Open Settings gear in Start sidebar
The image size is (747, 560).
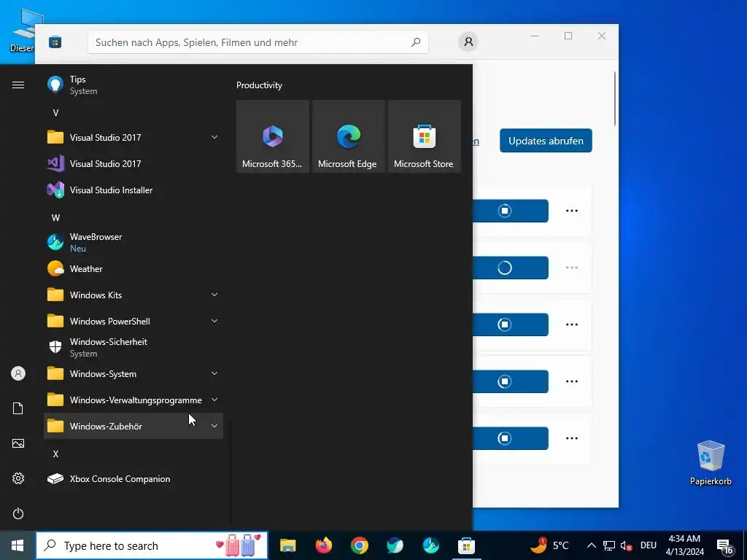[18, 478]
